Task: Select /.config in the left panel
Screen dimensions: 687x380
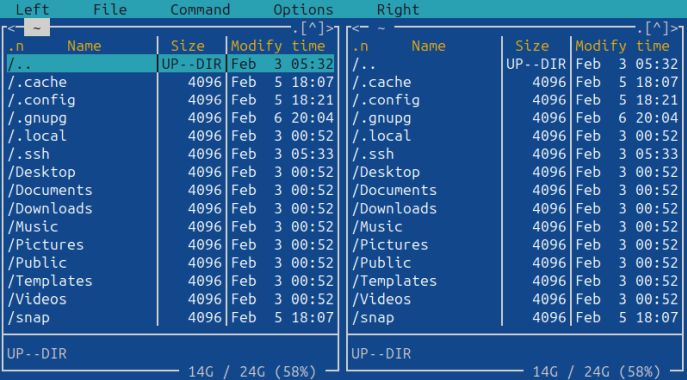Action: (x=170, y=100)
